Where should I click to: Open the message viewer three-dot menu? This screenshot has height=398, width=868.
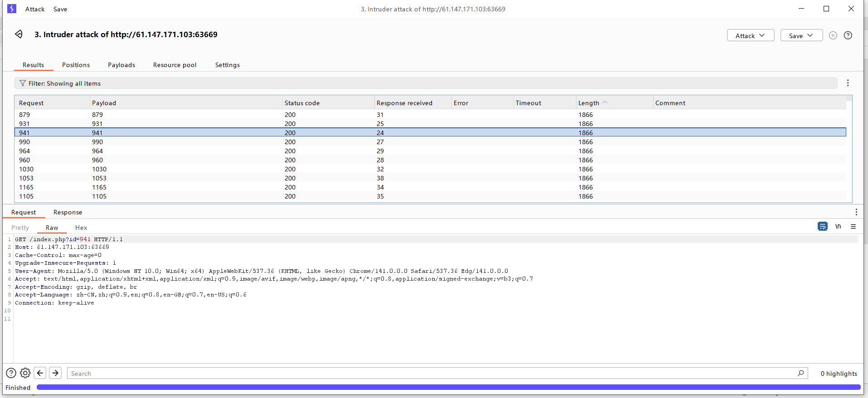coord(856,212)
